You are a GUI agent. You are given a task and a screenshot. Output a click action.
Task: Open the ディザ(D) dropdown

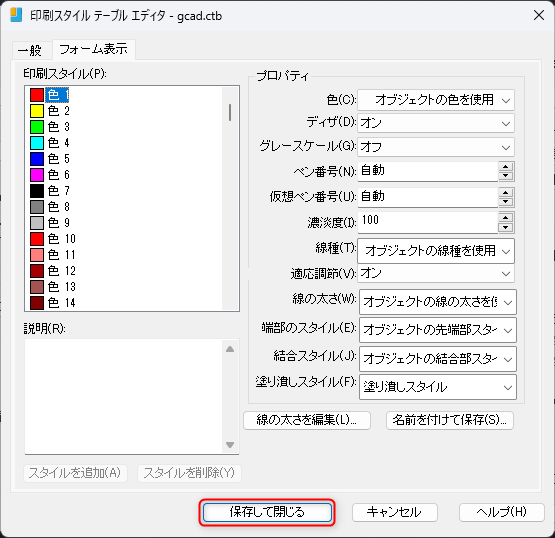(x=436, y=123)
